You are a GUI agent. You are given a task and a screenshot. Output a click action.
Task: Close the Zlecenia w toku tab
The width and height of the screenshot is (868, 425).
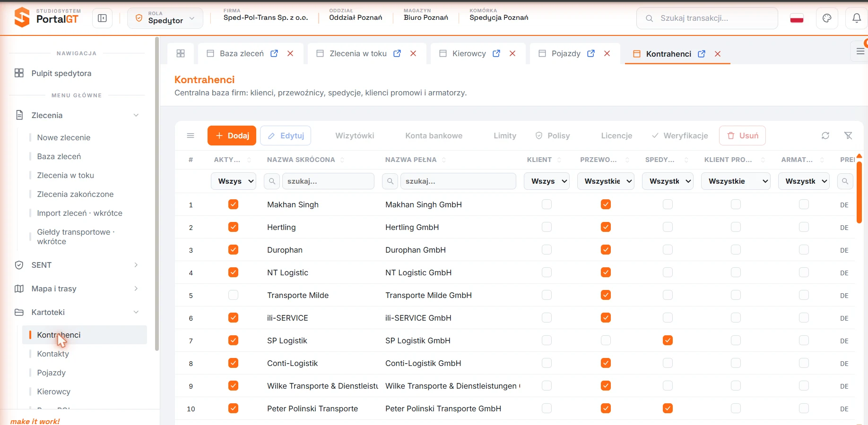[x=413, y=53]
